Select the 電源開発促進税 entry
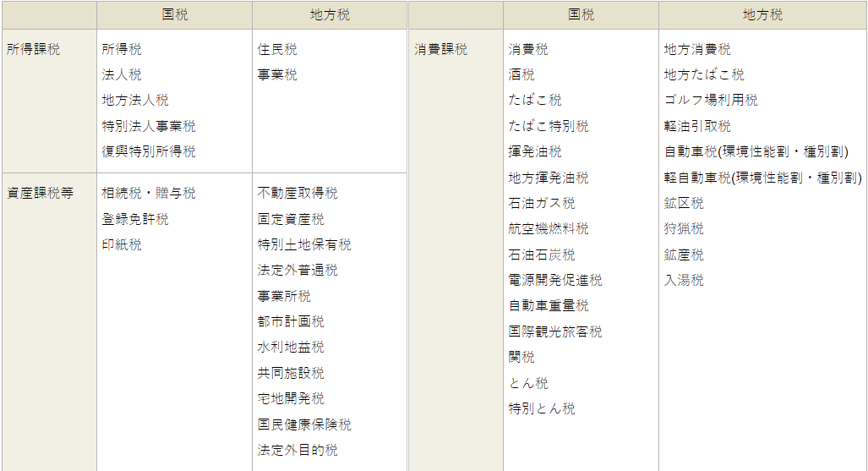The image size is (868, 471). [555, 281]
